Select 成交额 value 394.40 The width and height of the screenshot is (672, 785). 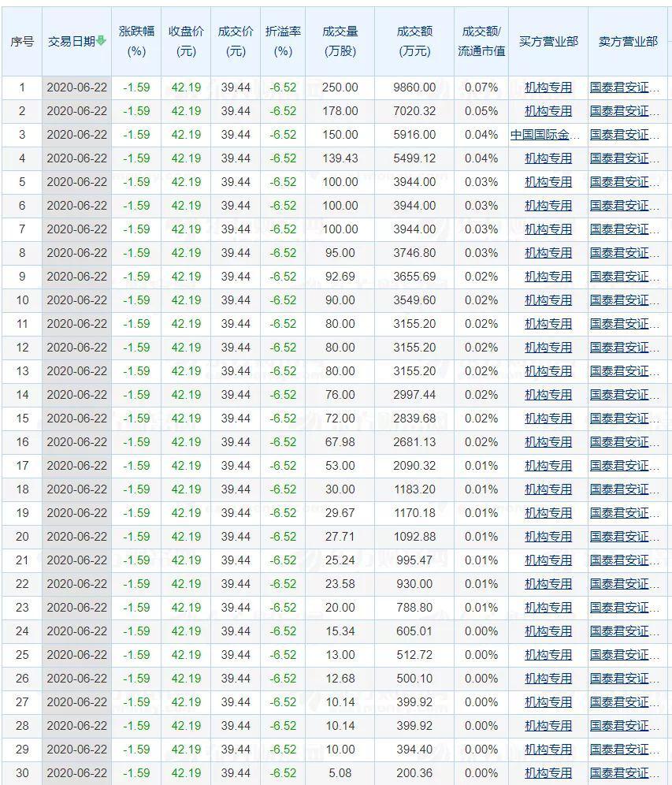click(414, 750)
